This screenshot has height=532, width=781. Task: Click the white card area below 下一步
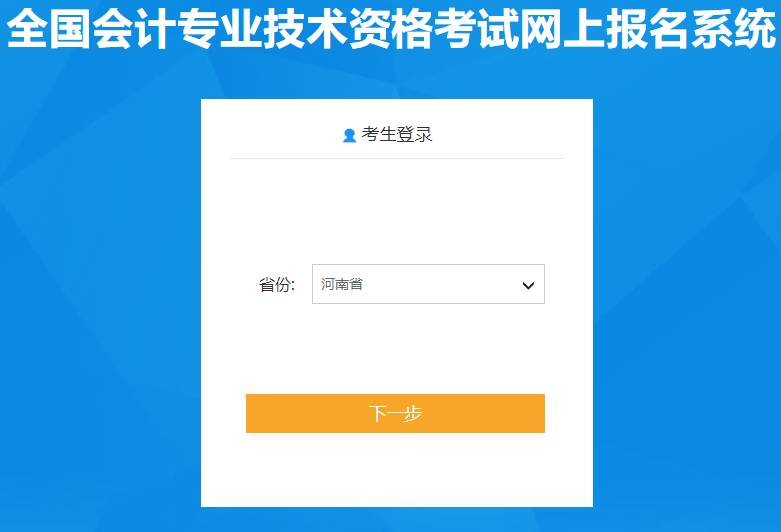(x=396, y=470)
